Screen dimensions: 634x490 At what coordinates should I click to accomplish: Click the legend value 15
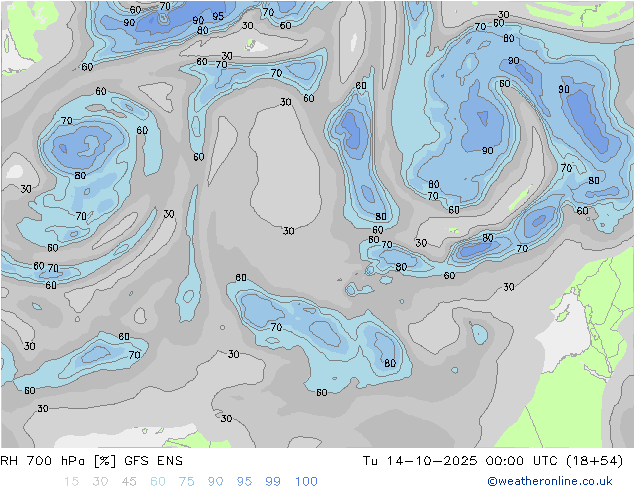point(71,482)
